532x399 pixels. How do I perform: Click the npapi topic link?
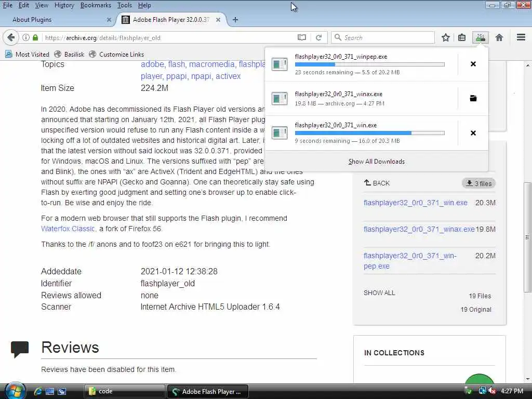click(x=201, y=76)
